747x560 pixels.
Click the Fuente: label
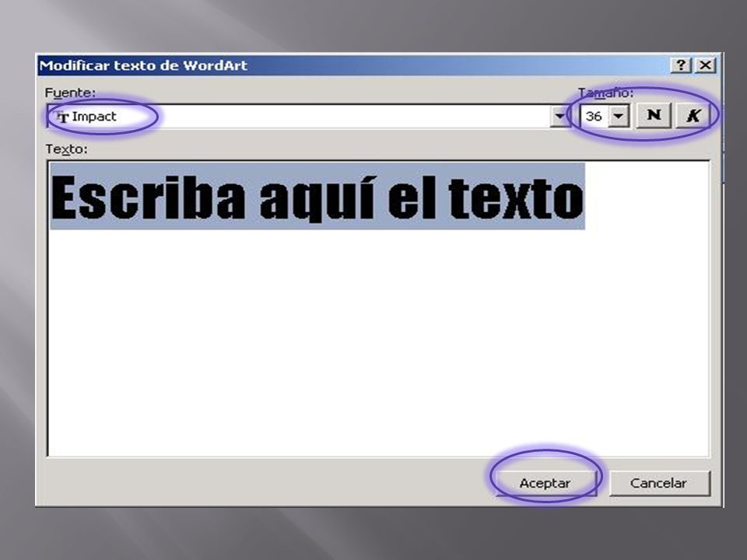70,93
